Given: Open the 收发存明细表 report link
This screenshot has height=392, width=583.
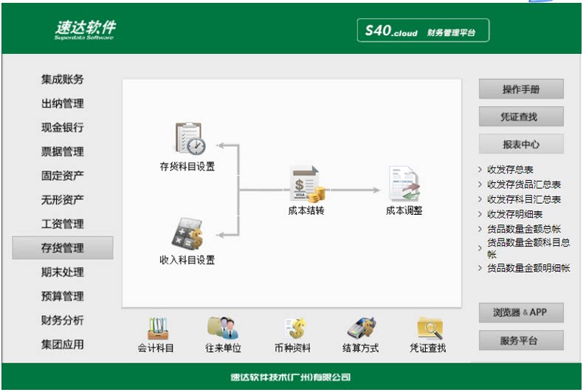Looking at the screenshot, I should pyautogui.click(x=514, y=214).
